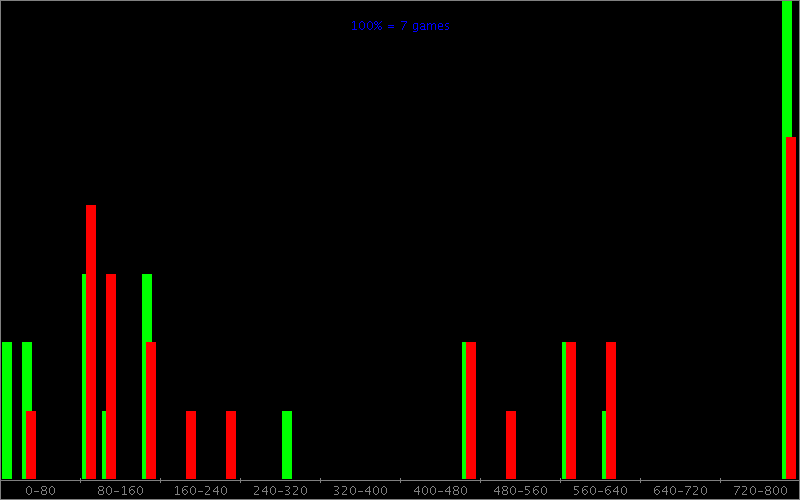This screenshot has height=500, width=800.
Task: Click the '100% = 7 games' caption
Action: tap(400, 26)
